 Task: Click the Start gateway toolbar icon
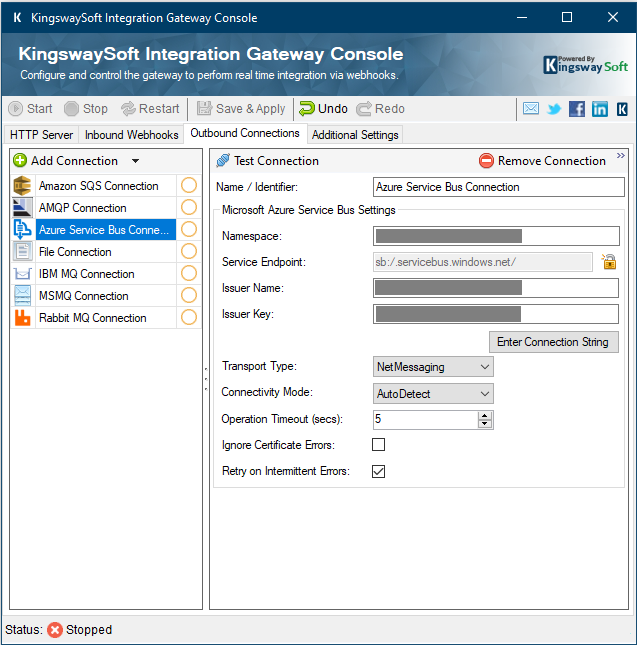pos(16,109)
